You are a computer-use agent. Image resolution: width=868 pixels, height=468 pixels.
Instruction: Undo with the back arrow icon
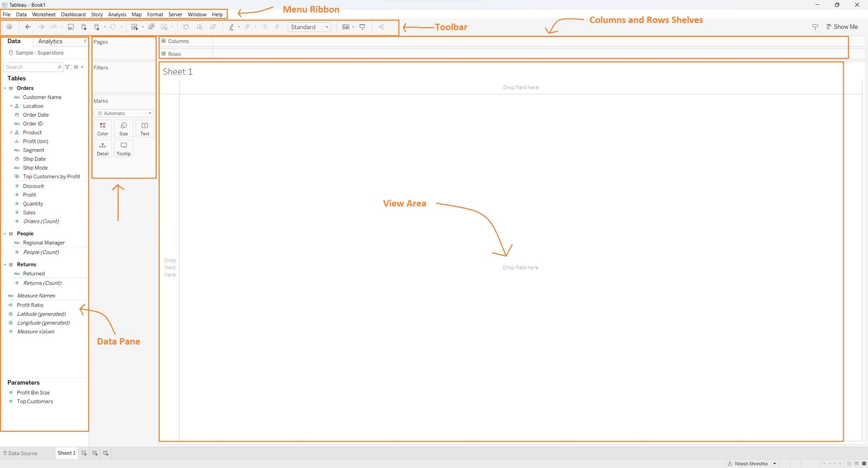[x=28, y=27]
